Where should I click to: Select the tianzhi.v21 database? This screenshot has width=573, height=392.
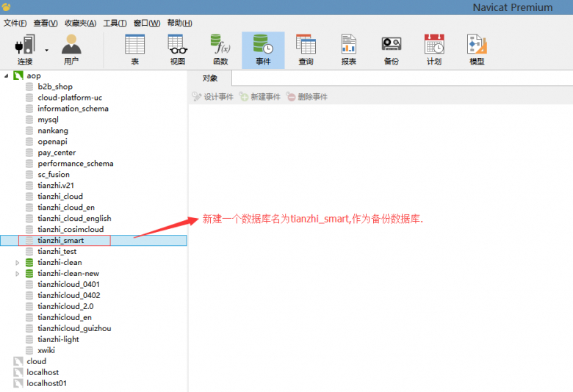coord(56,185)
